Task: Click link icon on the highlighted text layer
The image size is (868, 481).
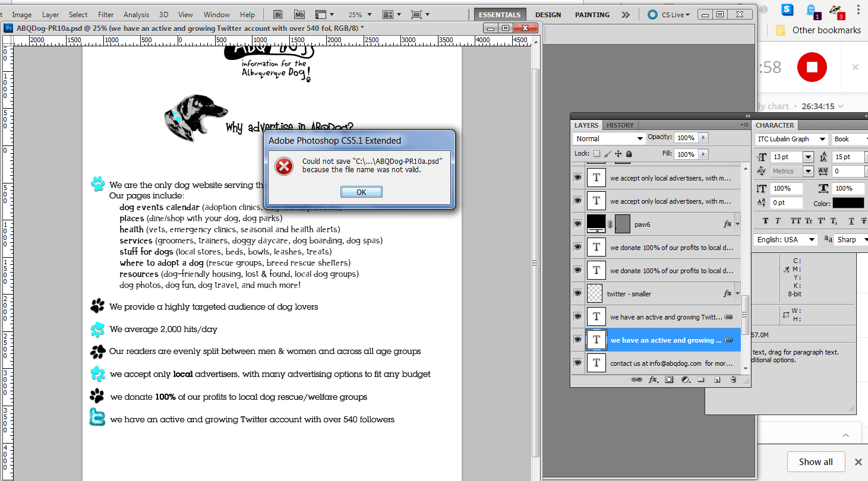Action: pyautogui.click(x=728, y=340)
